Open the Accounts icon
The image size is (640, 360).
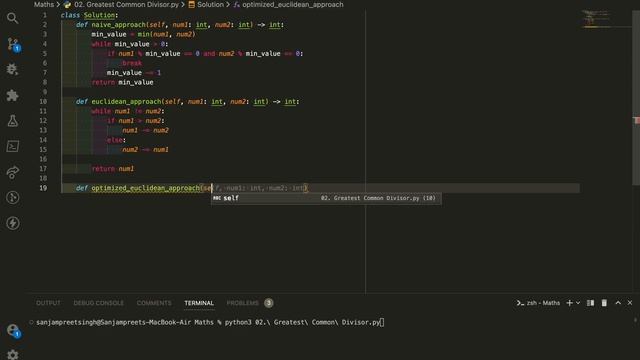(13, 330)
